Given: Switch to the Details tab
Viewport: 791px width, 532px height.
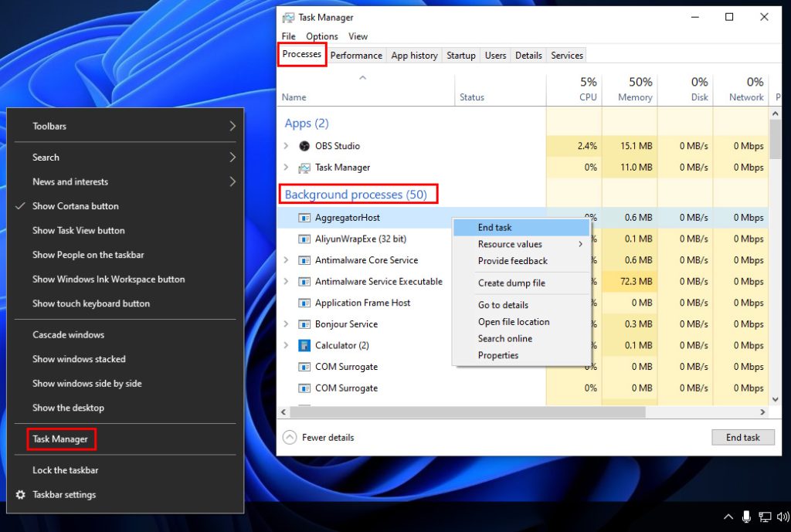Looking at the screenshot, I should 528,56.
